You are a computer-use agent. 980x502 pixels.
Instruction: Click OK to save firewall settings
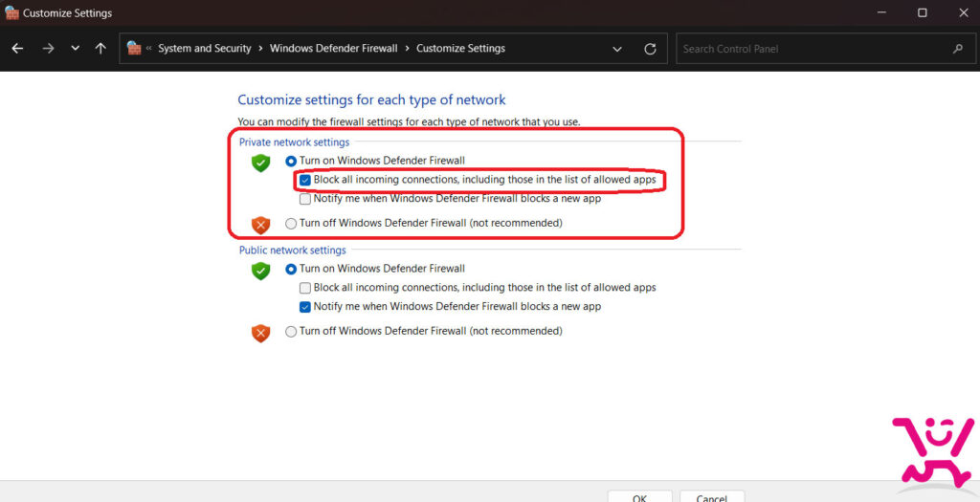point(639,497)
